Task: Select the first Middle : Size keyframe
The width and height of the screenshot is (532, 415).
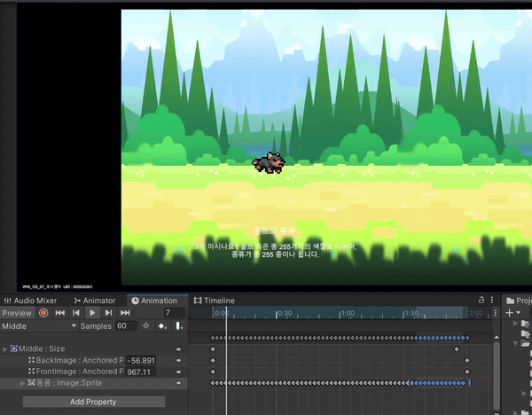Action: point(213,348)
